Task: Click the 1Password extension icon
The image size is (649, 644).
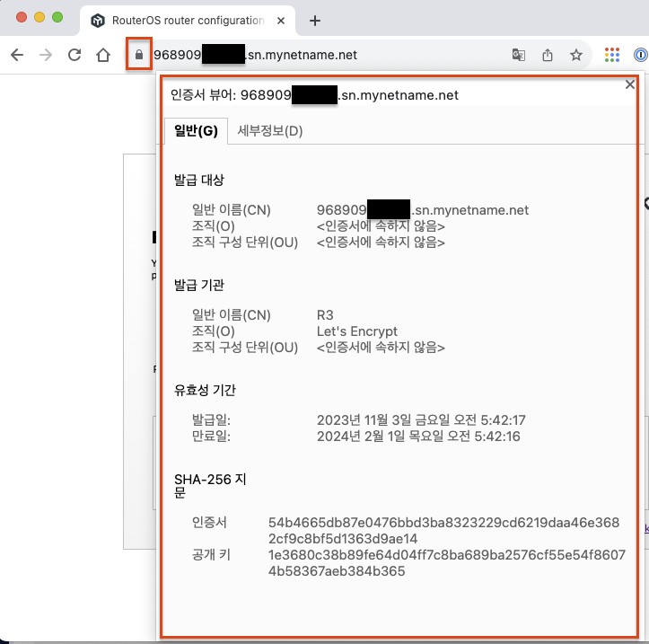Action: pyautogui.click(x=641, y=55)
